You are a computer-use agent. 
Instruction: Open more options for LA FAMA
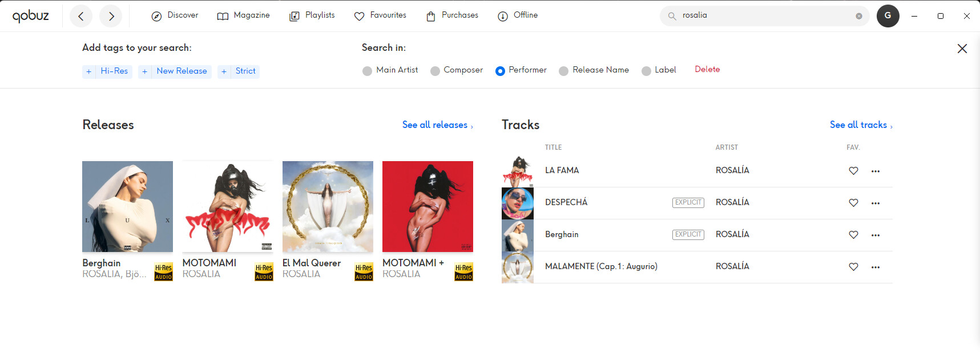pos(876,171)
